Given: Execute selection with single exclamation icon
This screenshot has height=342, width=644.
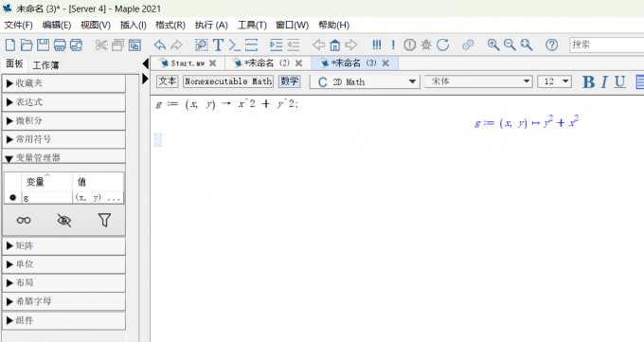Looking at the screenshot, I should coord(393,45).
